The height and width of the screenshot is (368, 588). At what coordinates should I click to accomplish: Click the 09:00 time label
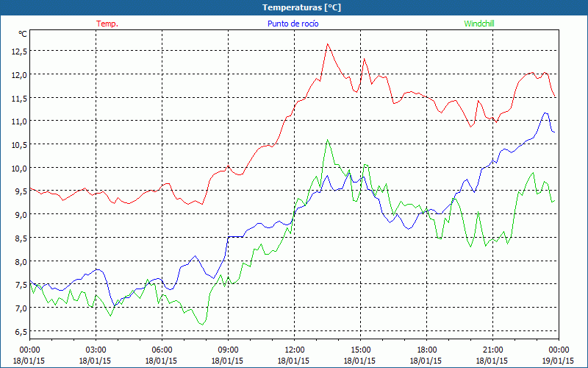pyautogui.click(x=228, y=350)
